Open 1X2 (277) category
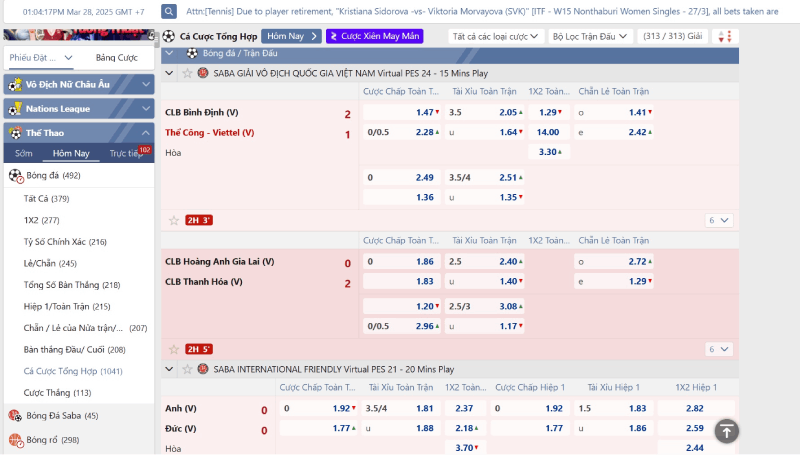 click(41, 220)
